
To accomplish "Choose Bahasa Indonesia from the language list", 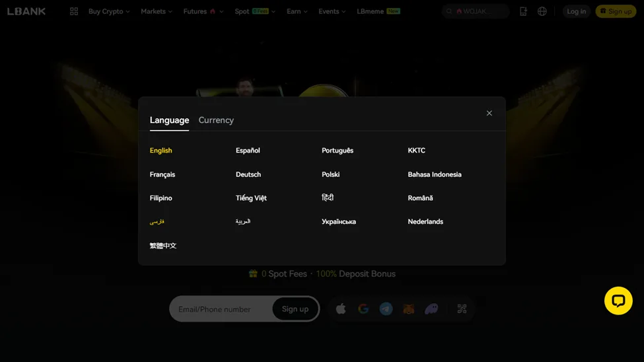I will (x=434, y=174).
